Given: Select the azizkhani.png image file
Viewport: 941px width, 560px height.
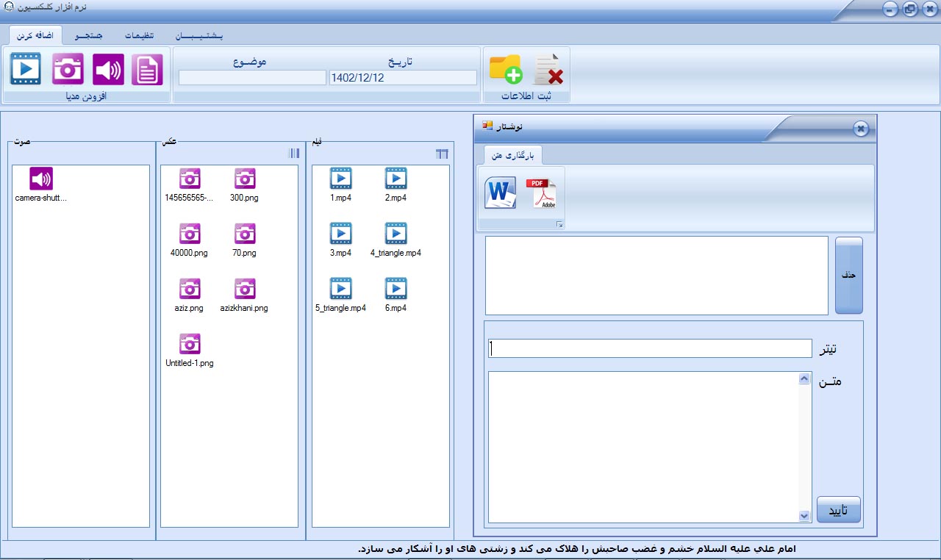Looking at the screenshot, I should (244, 293).
